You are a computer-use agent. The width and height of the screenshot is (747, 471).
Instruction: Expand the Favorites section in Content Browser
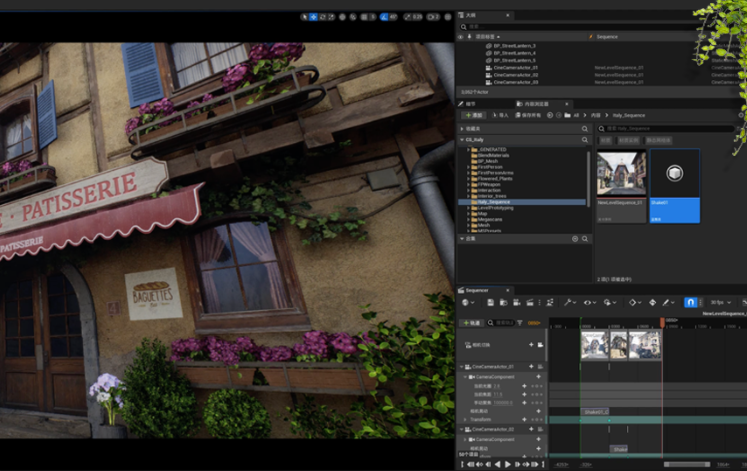pos(462,129)
